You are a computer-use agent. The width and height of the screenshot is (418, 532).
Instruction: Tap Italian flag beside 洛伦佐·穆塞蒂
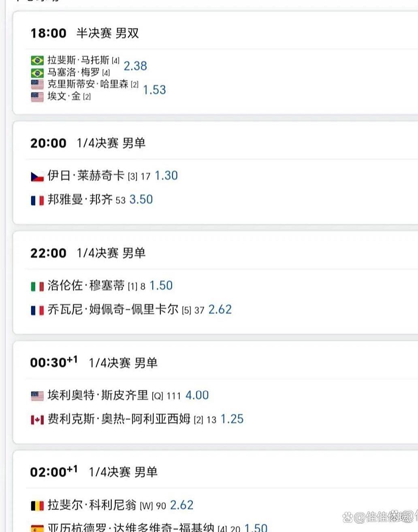37,287
